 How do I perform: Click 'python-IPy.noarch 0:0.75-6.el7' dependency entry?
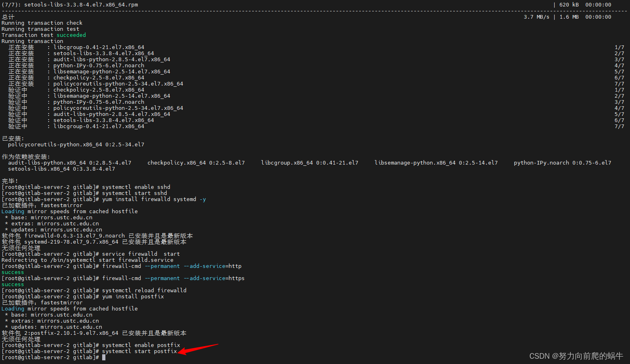coord(563,163)
